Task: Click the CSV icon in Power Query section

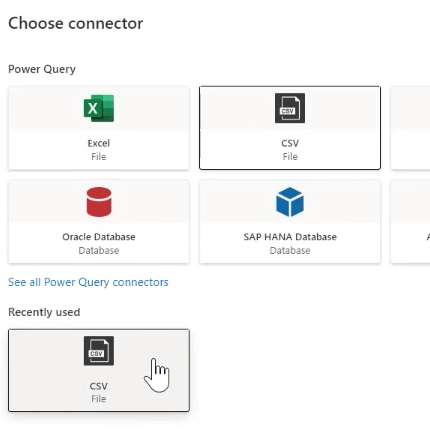Action: tap(290, 108)
